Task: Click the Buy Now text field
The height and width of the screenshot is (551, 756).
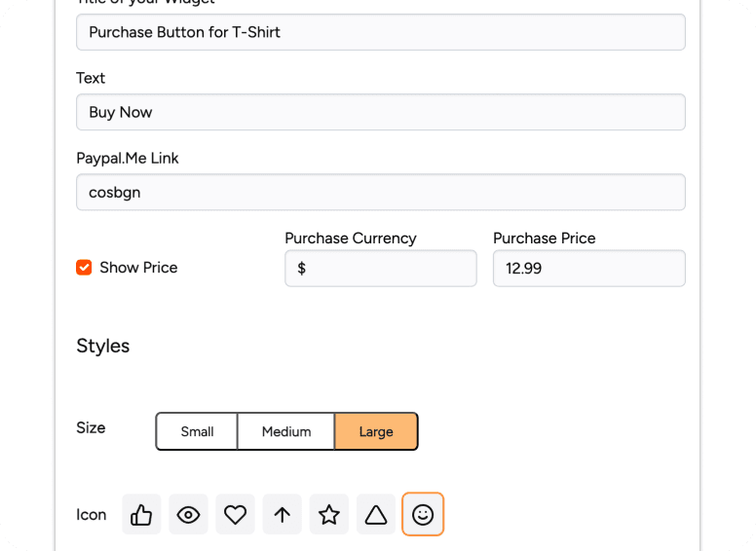Action: [380, 112]
